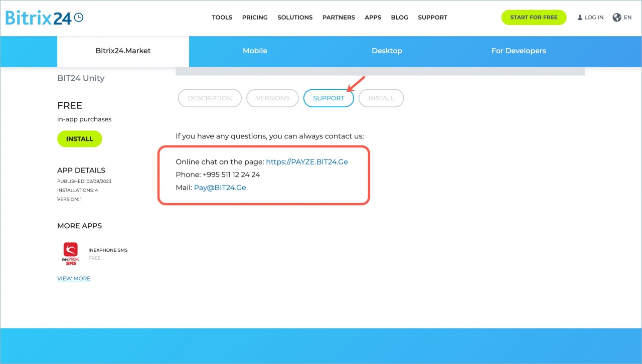Click the LOG IN link

click(x=594, y=18)
